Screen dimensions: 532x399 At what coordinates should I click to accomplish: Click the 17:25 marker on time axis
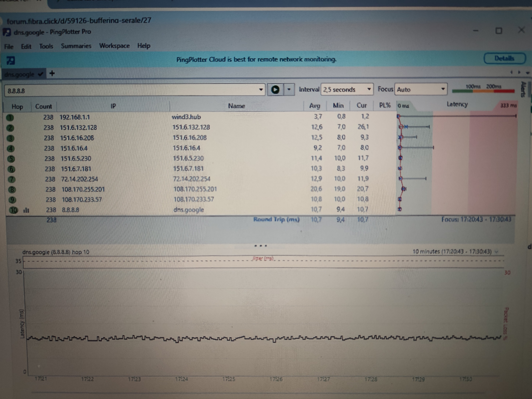point(229,379)
